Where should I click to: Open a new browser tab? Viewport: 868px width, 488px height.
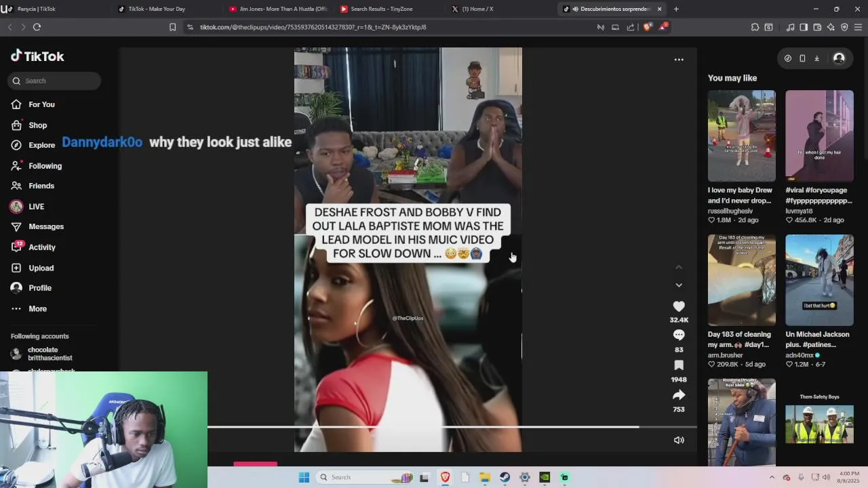click(676, 9)
